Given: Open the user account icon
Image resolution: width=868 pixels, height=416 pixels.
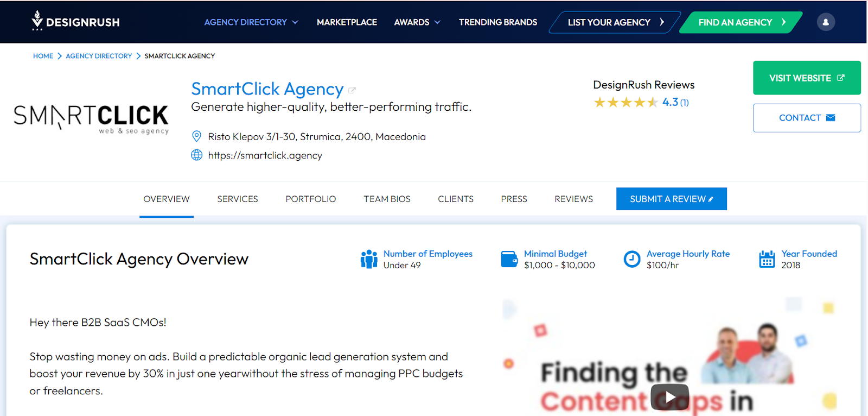Looking at the screenshot, I should coord(826,22).
